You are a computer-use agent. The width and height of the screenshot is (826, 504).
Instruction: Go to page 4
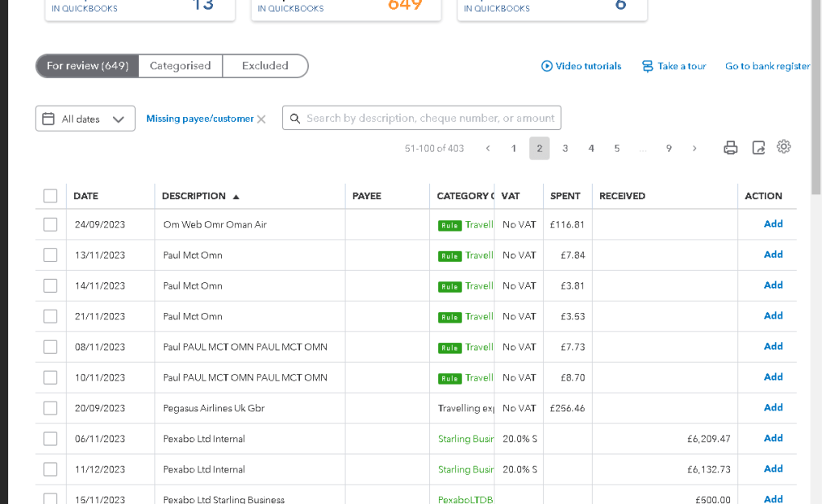tap(591, 148)
